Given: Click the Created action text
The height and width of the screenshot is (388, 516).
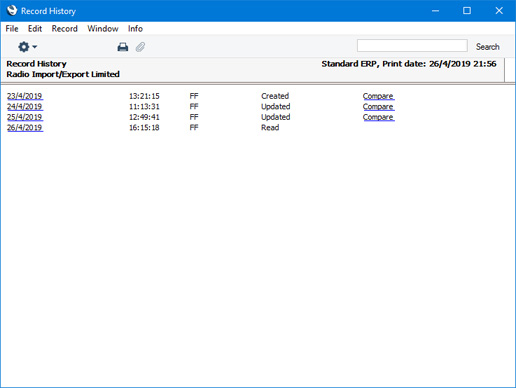Looking at the screenshot, I should (x=275, y=96).
